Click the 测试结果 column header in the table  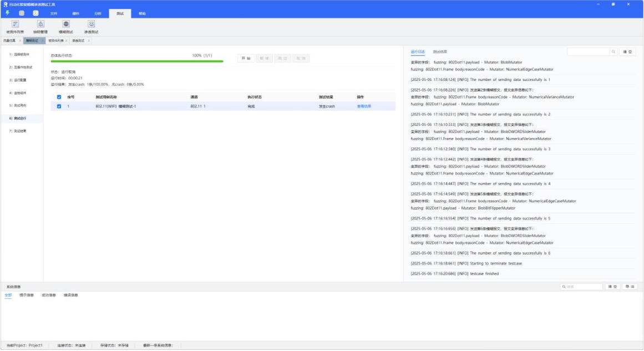[x=326, y=97]
